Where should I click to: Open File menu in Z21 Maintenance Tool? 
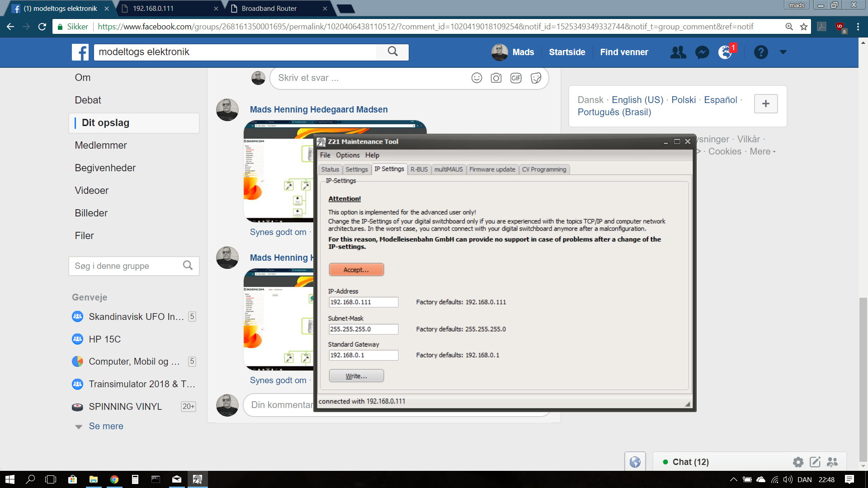pyautogui.click(x=325, y=155)
